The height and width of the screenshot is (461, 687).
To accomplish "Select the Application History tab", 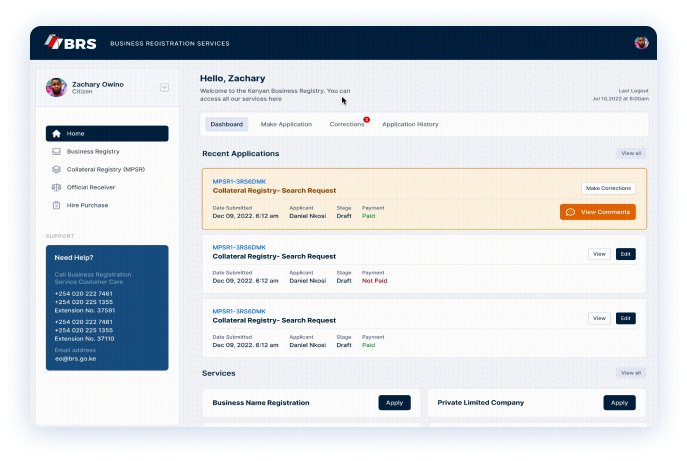I will (410, 124).
